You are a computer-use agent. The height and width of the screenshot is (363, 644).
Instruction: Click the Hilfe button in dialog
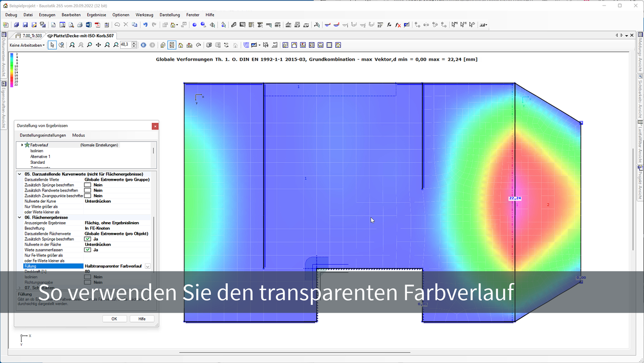142,319
